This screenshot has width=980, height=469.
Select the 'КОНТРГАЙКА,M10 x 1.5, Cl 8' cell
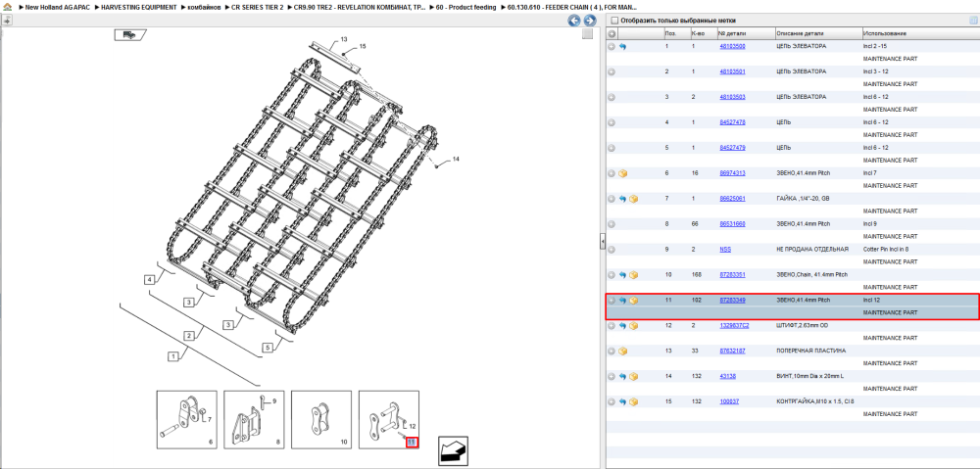coord(815,402)
